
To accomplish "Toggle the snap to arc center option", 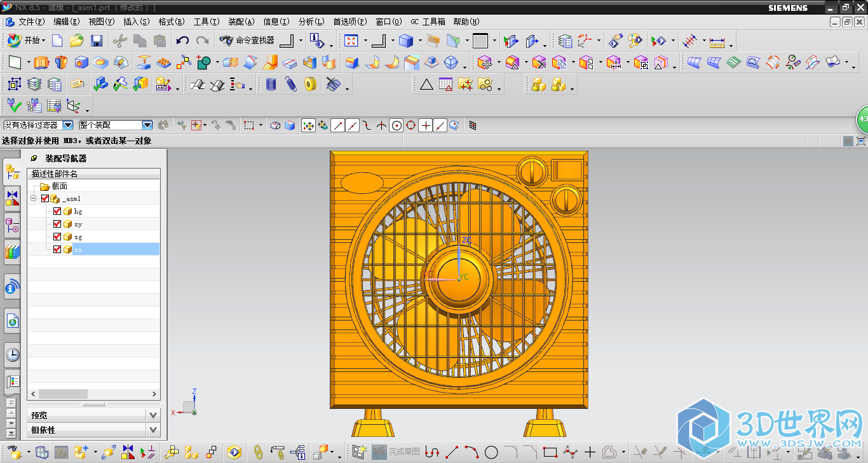I will tap(397, 125).
